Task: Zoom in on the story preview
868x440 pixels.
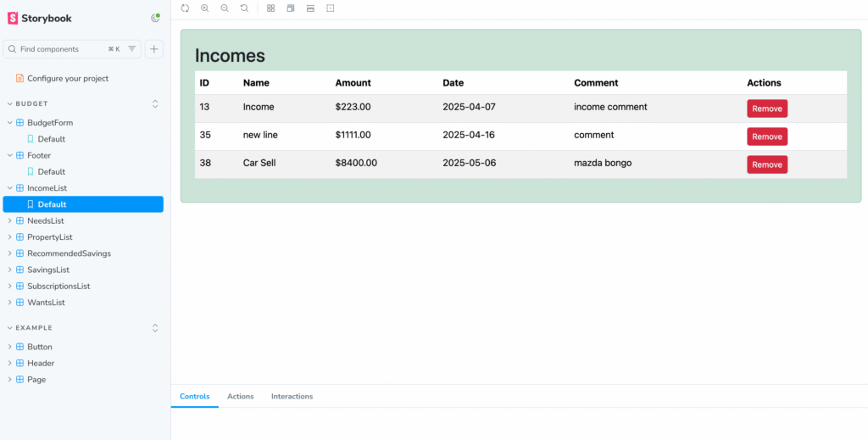Action: 205,8
